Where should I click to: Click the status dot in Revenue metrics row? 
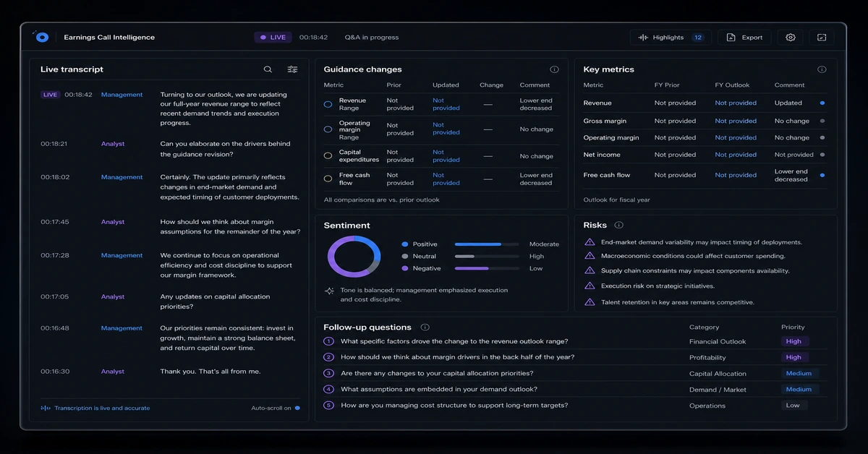click(x=822, y=103)
